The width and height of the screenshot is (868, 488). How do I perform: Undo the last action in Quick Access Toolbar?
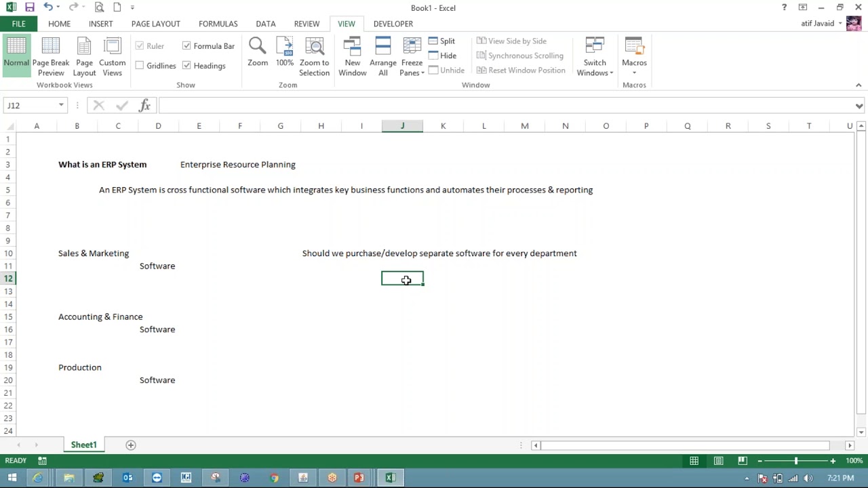point(48,7)
